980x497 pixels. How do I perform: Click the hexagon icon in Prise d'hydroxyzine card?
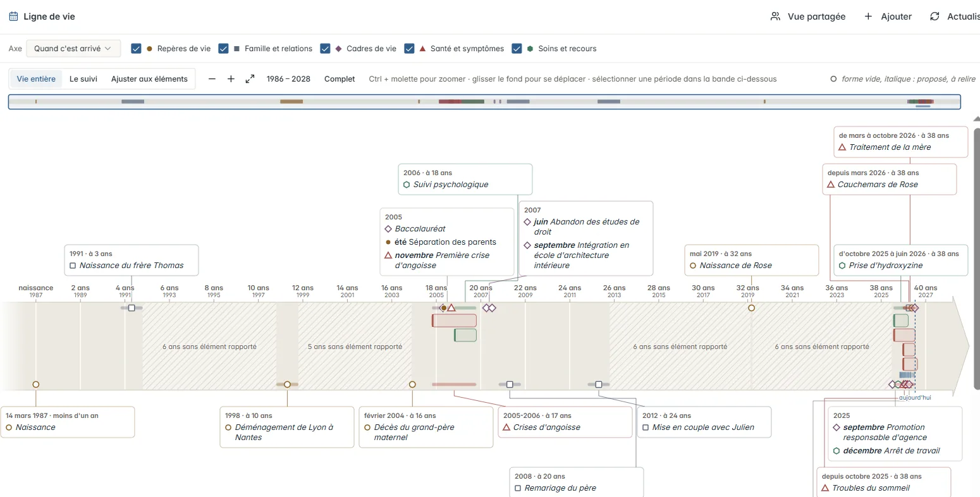(842, 266)
